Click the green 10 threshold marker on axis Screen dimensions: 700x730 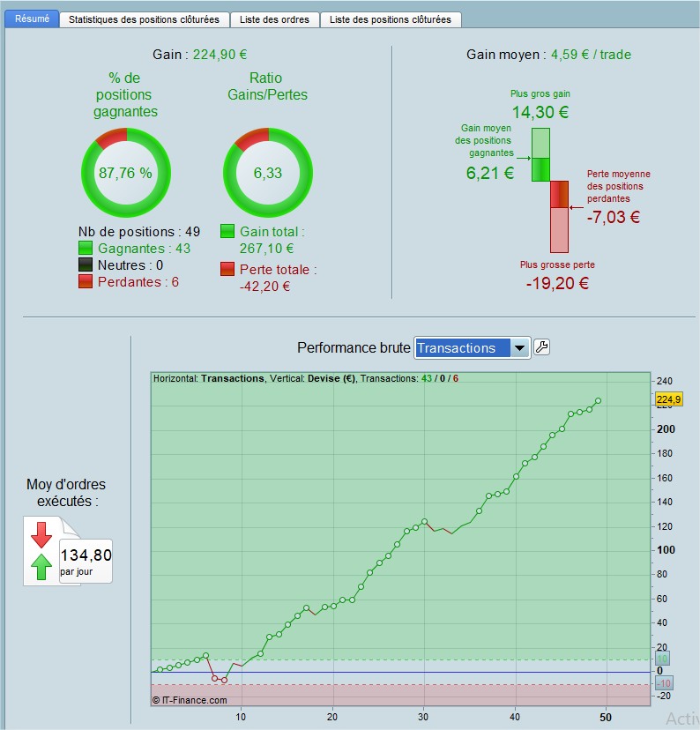coord(662,659)
